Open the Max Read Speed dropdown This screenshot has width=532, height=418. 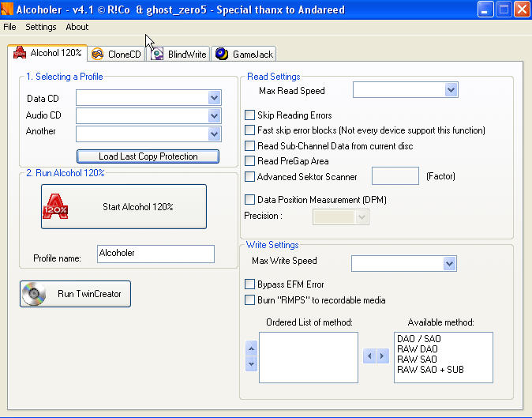pos(451,89)
